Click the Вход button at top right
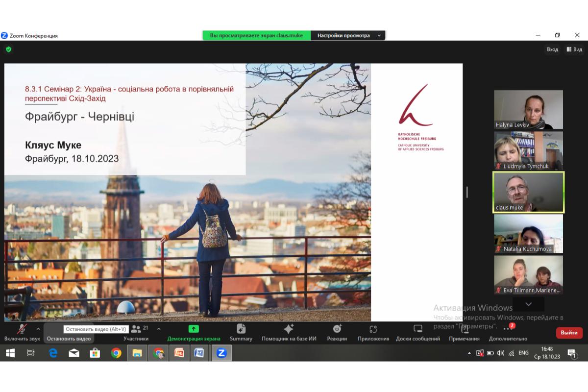 click(552, 49)
